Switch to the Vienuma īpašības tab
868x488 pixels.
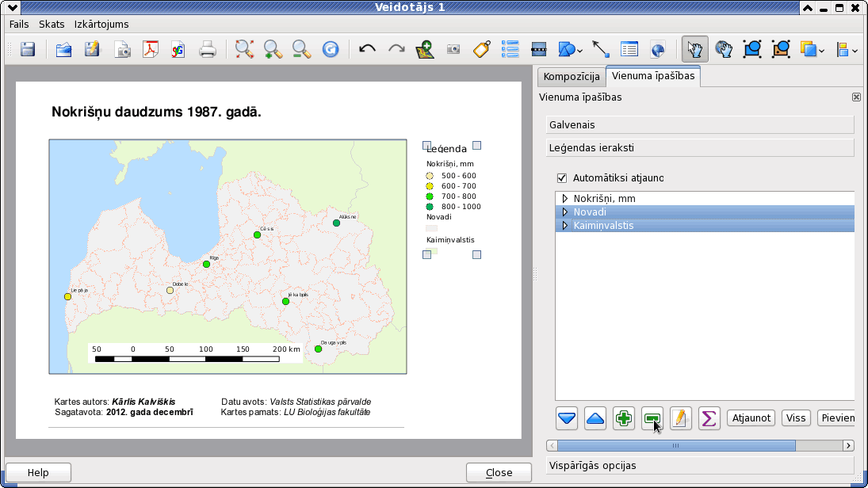653,76
